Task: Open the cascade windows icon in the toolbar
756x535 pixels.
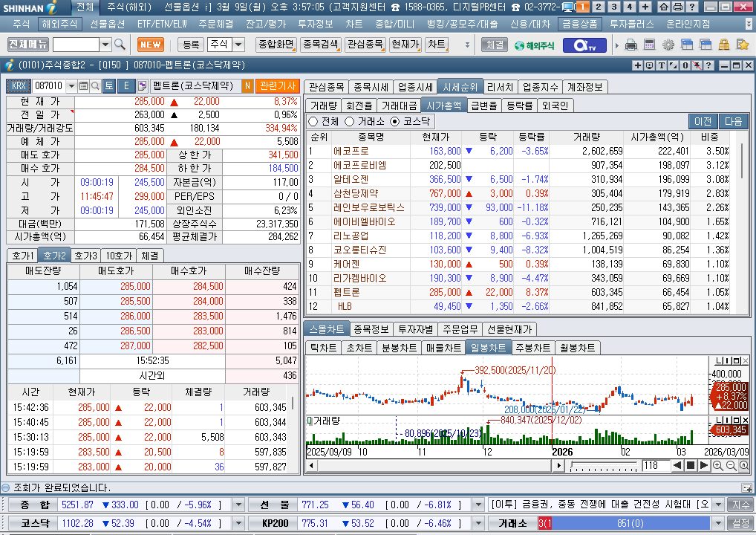Action: coord(687,45)
